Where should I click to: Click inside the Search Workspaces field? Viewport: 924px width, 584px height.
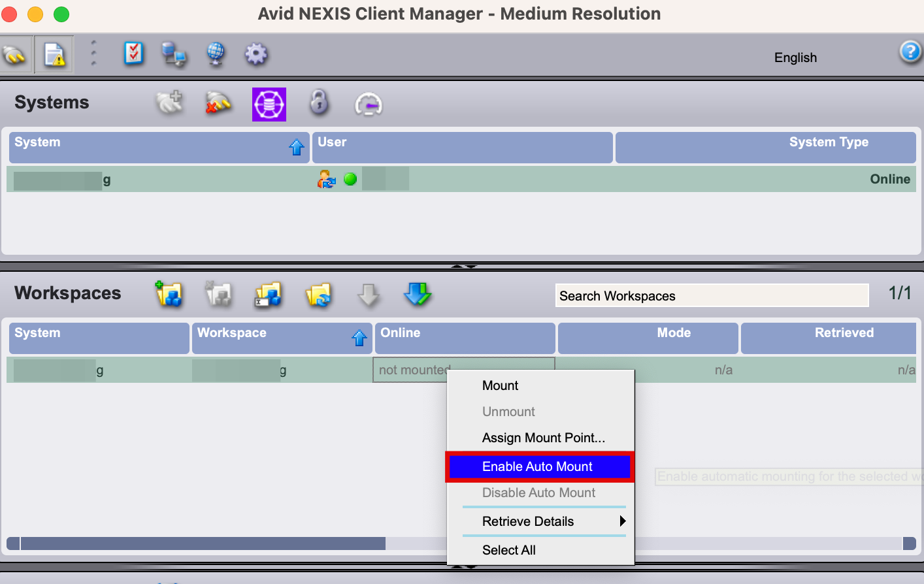coord(712,295)
